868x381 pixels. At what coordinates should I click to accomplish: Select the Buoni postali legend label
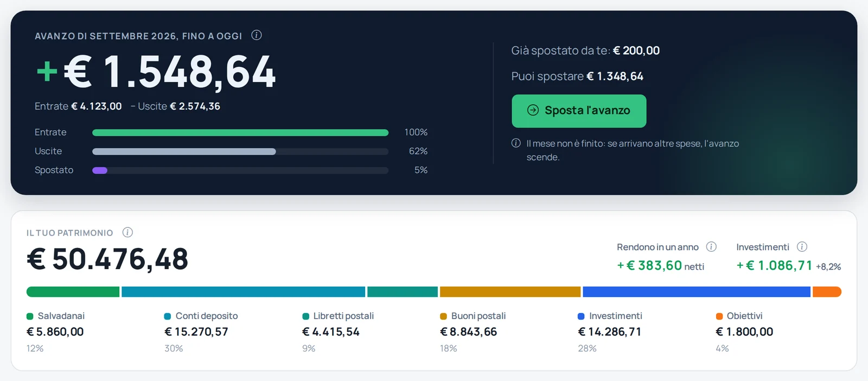pos(478,316)
